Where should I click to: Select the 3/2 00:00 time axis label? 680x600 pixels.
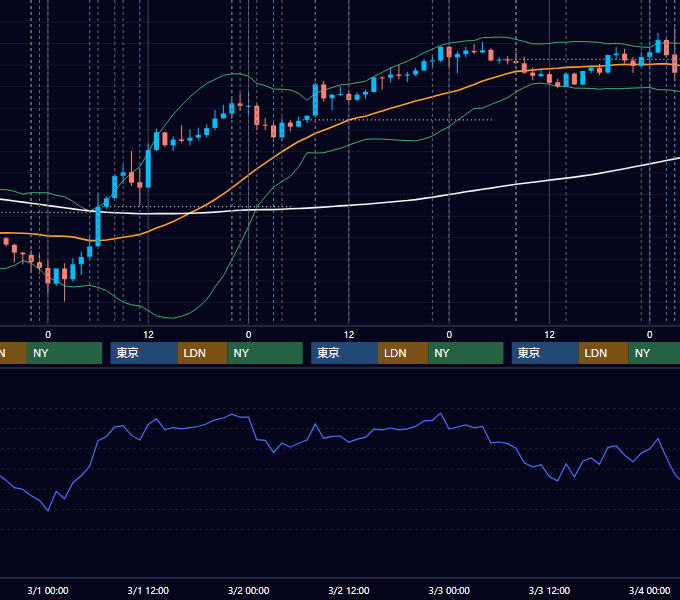point(248,590)
